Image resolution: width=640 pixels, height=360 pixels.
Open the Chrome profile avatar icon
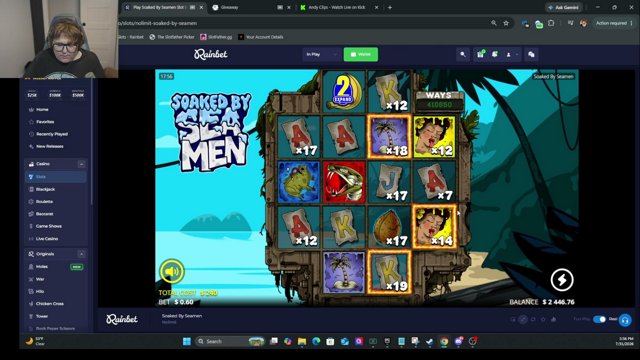pos(583,23)
